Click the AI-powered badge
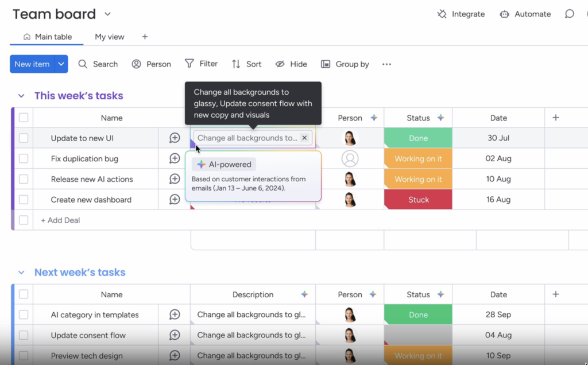588x365 pixels. (224, 164)
